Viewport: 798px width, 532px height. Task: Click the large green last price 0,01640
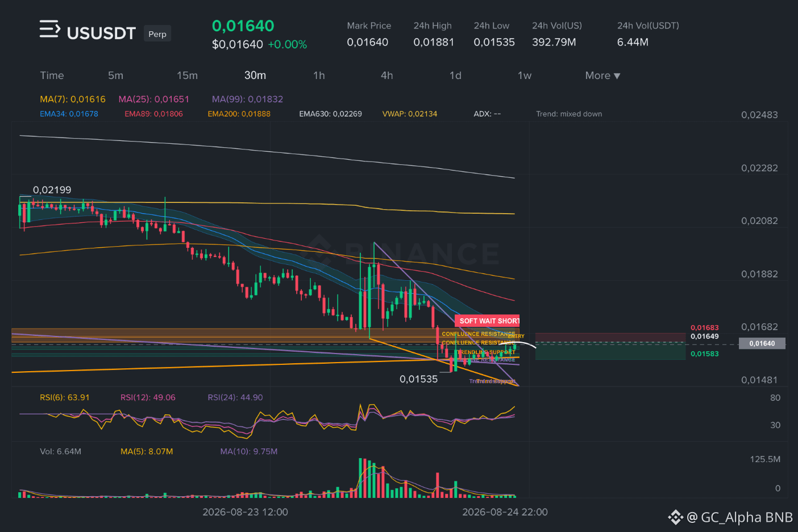click(x=243, y=26)
